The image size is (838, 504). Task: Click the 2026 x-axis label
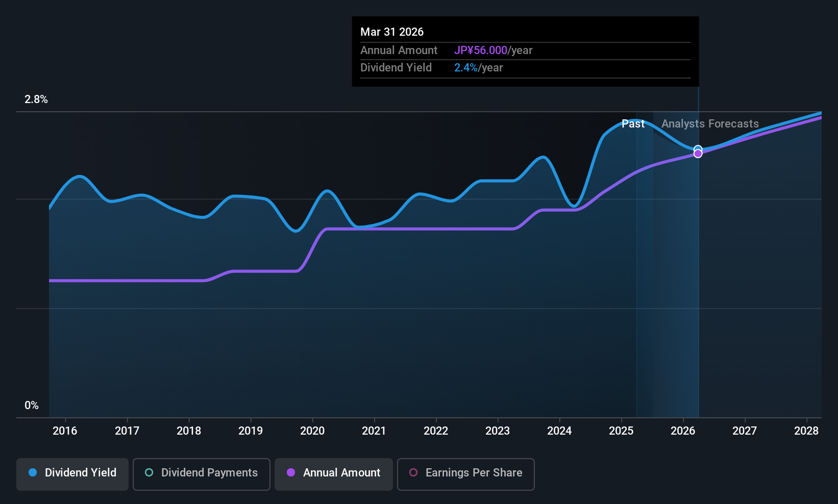click(x=683, y=431)
